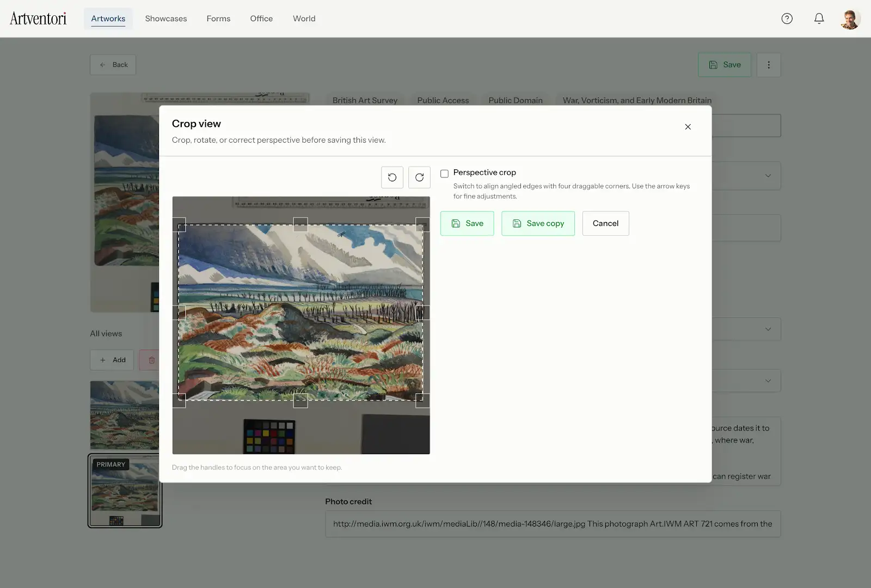
Task: Open the three-dot more options menu
Action: click(x=769, y=65)
